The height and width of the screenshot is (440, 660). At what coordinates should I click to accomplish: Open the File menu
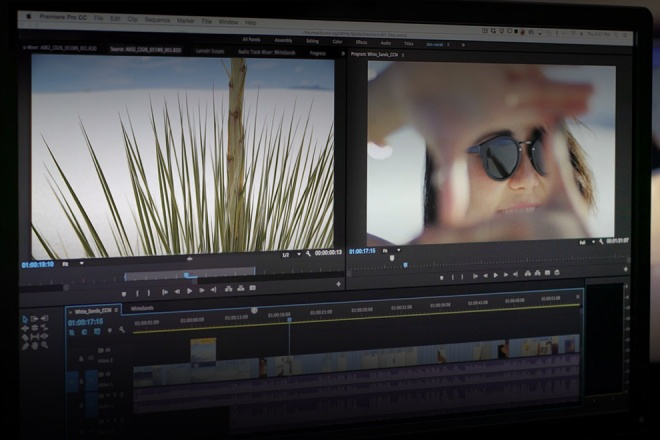click(98, 18)
